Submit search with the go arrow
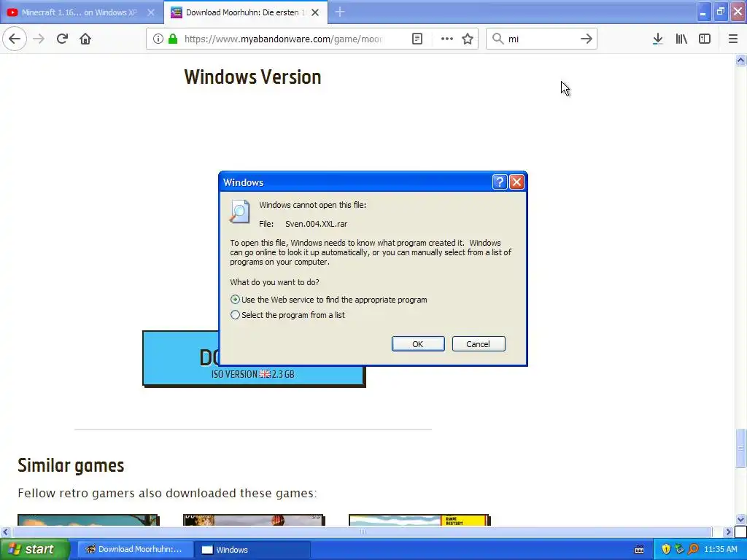This screenshot has width=747, height=560. tap(586, 39)
